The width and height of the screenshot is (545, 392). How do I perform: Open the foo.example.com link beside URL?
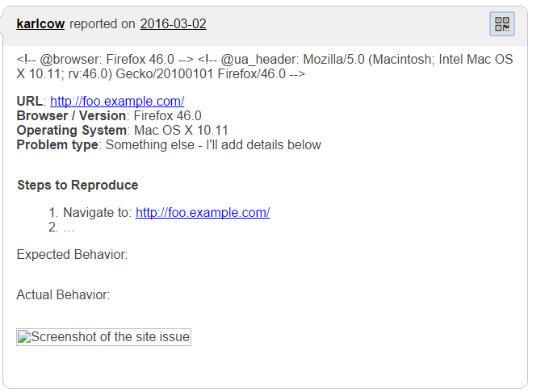point(117,102)
